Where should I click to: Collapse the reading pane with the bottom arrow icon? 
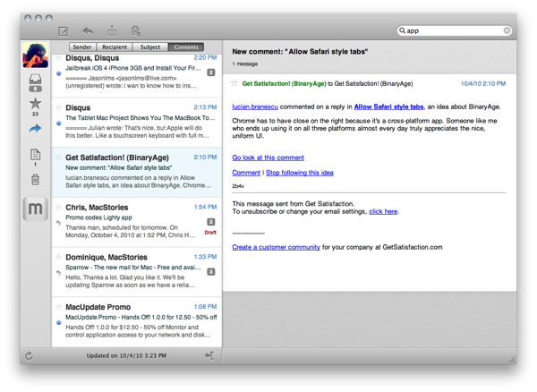tap(209, 355)
